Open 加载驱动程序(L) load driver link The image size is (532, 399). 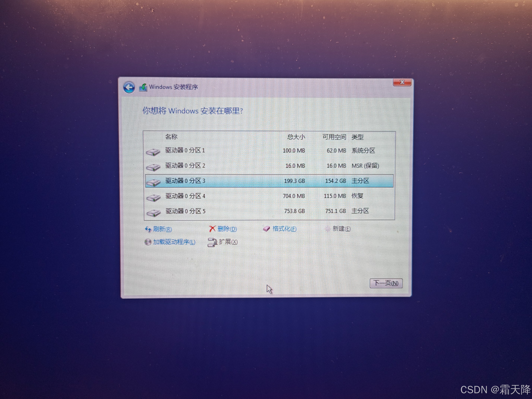click(x=174, y=242)
